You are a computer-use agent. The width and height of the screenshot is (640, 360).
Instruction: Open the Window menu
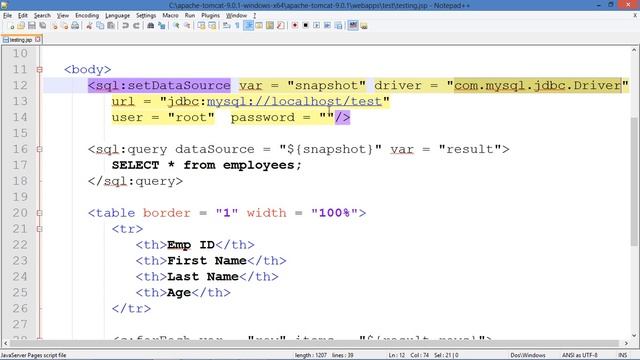coord(236,16)
